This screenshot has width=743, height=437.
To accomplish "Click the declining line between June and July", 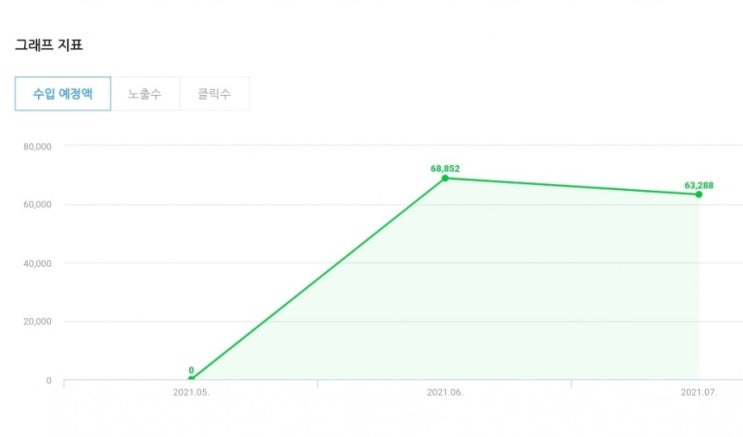I will point(570,186).
